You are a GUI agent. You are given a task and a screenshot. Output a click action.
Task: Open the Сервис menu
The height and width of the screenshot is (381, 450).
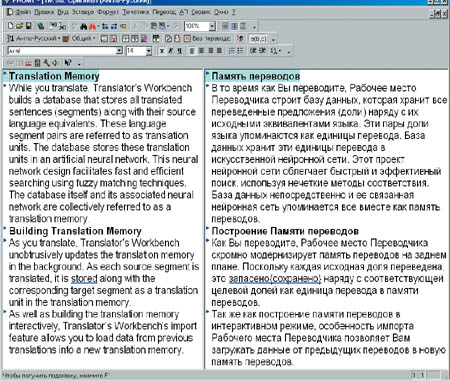point(201,12)
